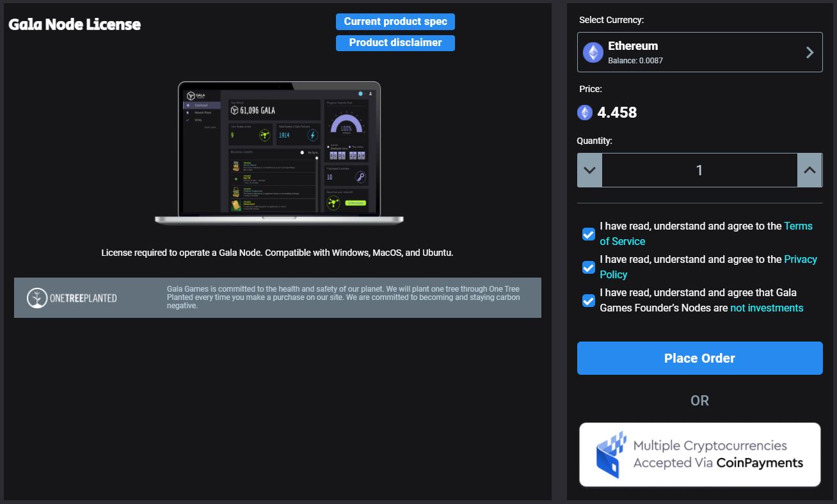Click the price value 4.458
Viewport: 837px width, 504px height.
click(617, 113)
